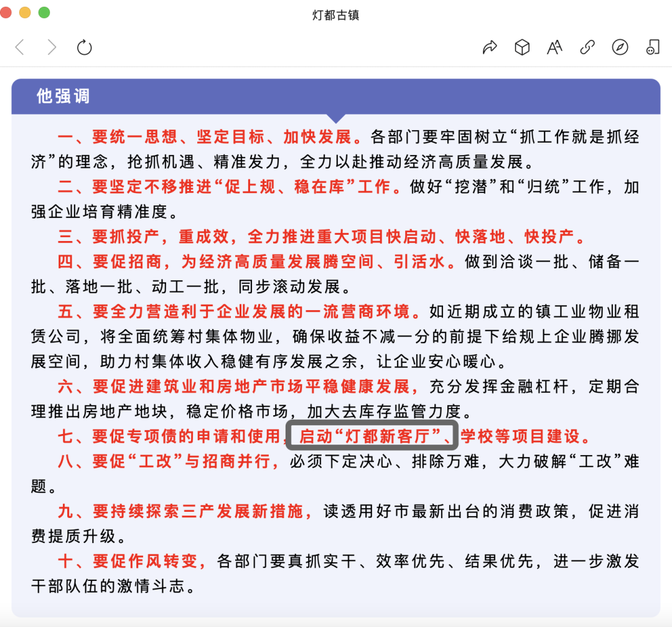Screen dimensions: 672x627
Task: Click the rightmost toolbar icon
Action: tap(653, 47)
